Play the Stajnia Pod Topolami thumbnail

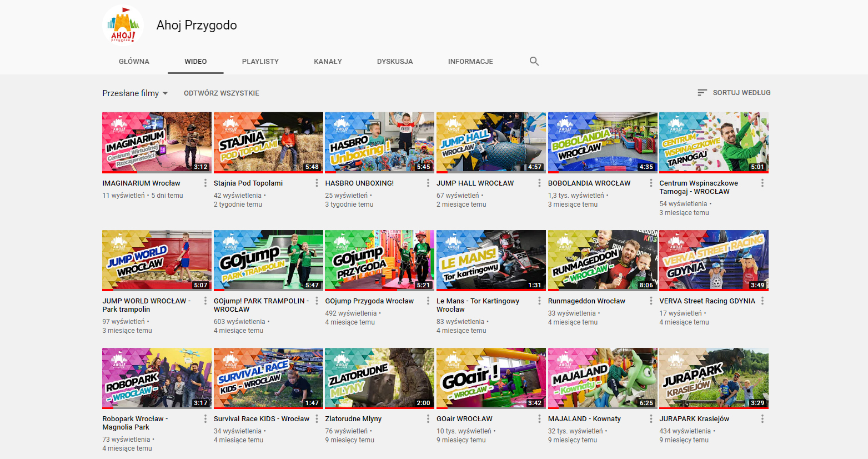click(x=268, y=142)
